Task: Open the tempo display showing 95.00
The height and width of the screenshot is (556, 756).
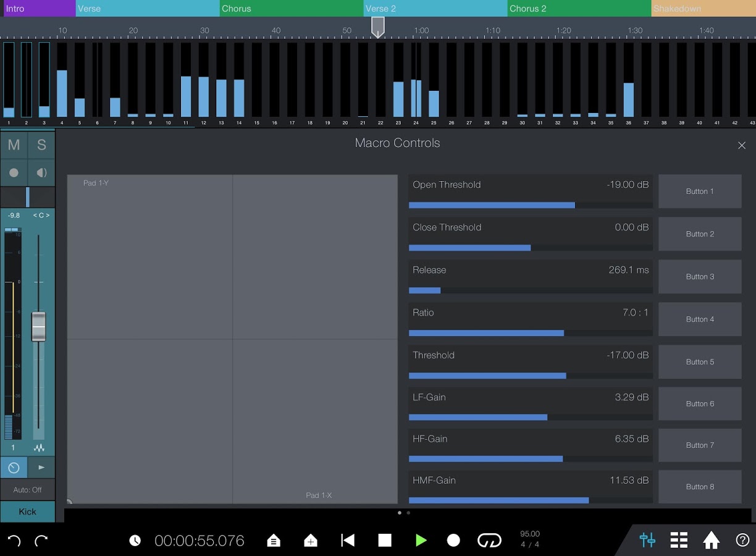Action: [x=529, y=538]
